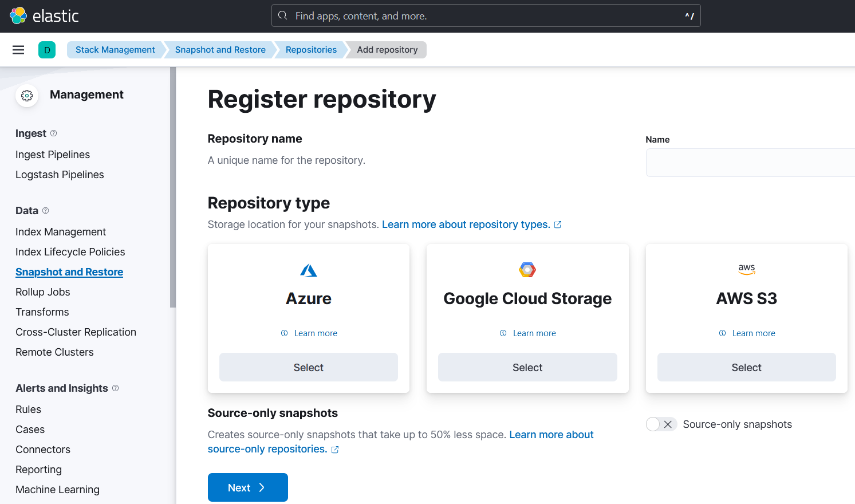The image size is (855, 504).
Task: Show the Data section help icon
Action: [46, 210]
